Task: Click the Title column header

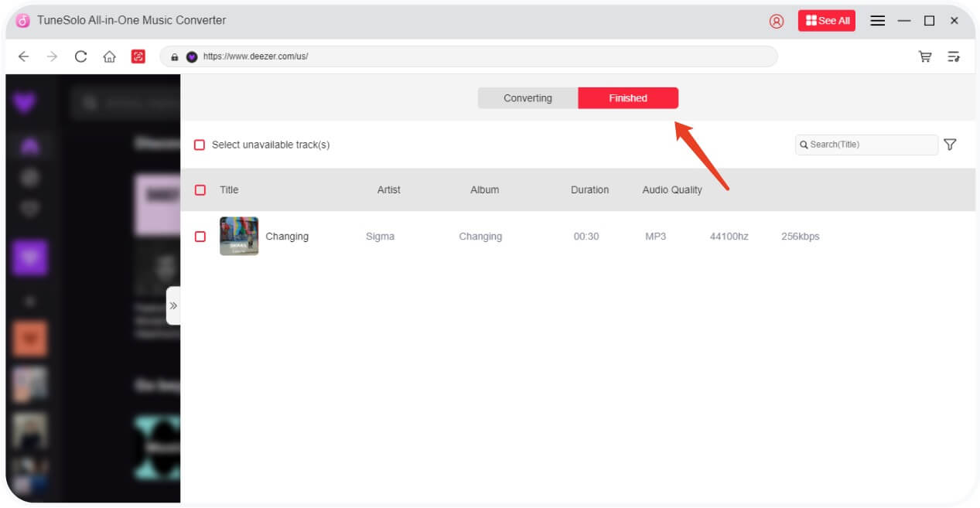Action: coord(229,189)
